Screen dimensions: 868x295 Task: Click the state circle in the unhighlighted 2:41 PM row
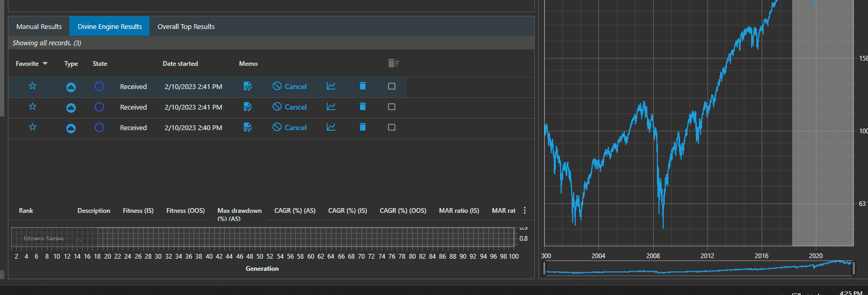99,107
